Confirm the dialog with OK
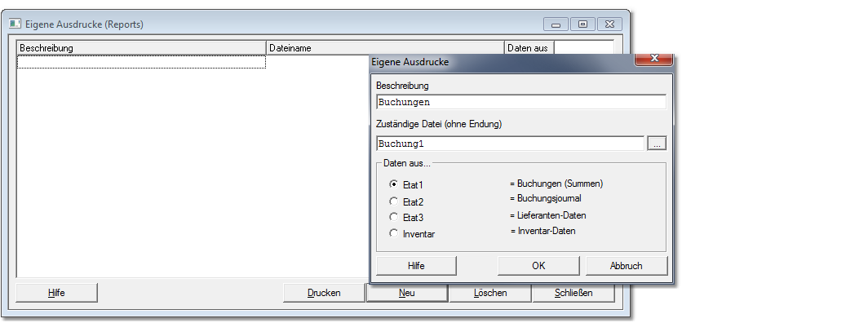868x323 pixels. tap(538, 265)
